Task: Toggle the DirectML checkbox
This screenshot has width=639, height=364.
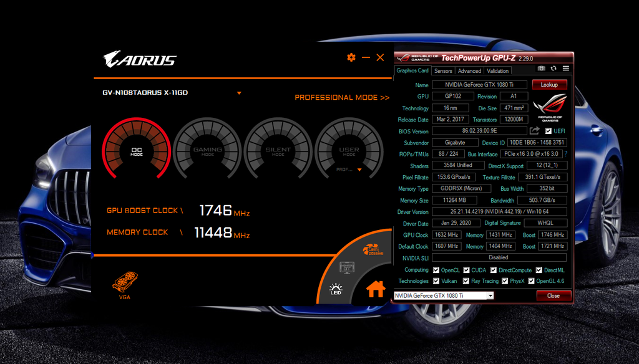Action: 539,270
